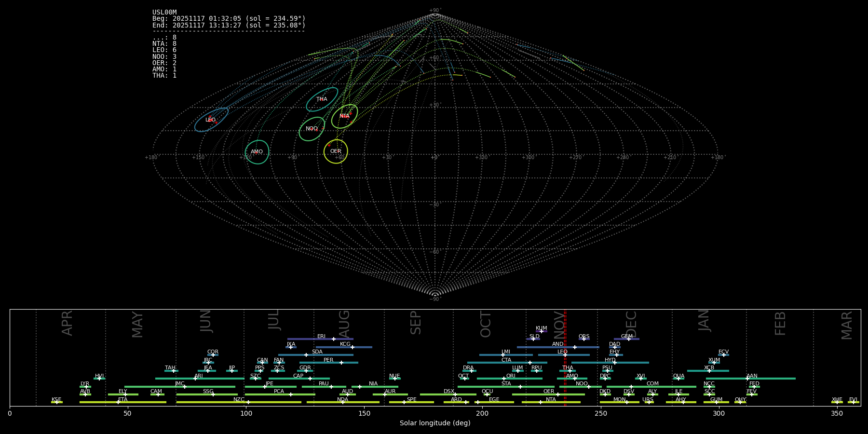
Task: Select the AMO radiant circle
Action: 257,152
